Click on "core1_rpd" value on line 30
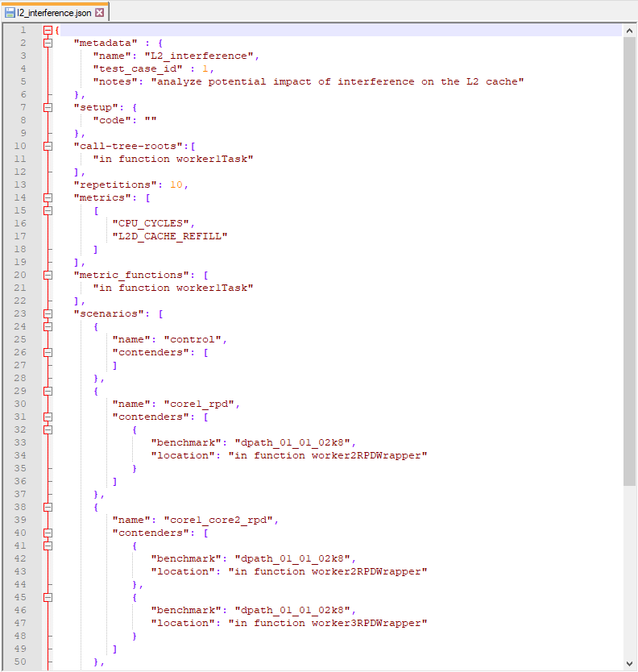Image resolution: width=638 pixels, height=672 pixels. (199, 404)
